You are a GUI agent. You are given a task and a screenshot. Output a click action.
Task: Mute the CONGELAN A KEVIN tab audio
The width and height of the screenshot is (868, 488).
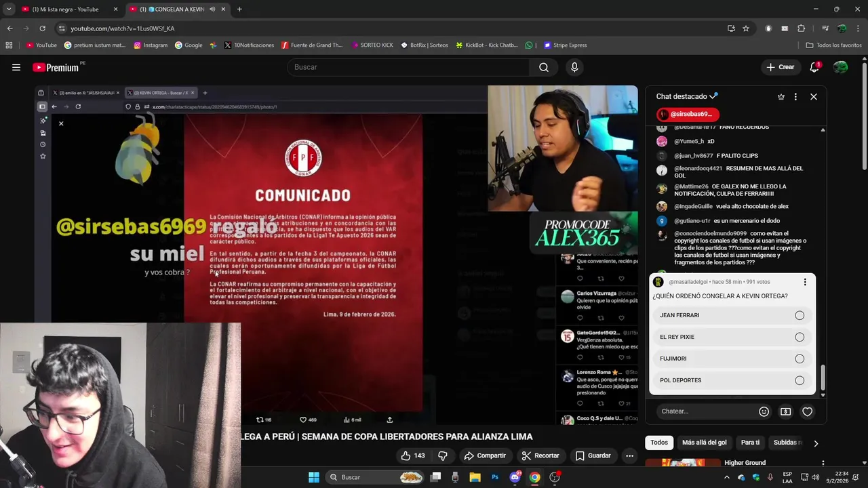[x=212, y=9]
